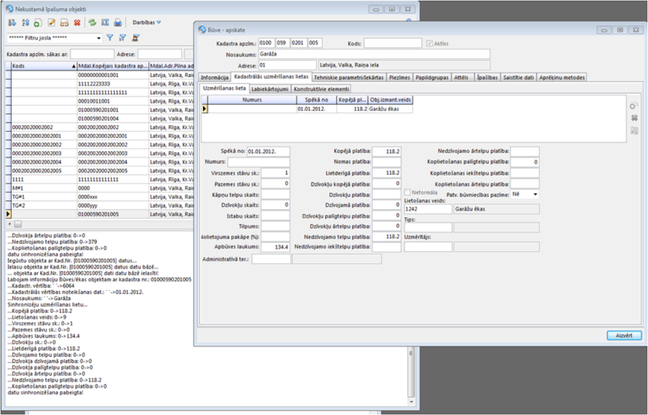The image size is (648, 415).
Task: Click the Numurs column header in measurement grid
Action: 252,100
